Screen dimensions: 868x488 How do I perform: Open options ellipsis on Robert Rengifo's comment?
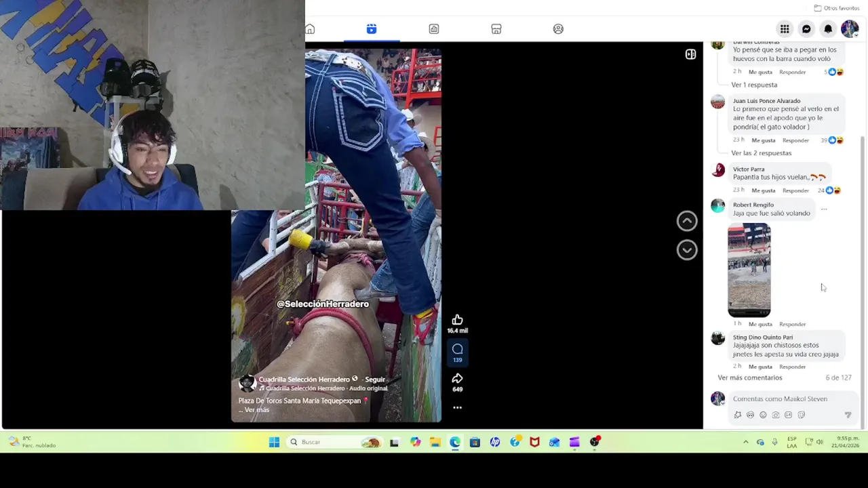pos(824,209)
